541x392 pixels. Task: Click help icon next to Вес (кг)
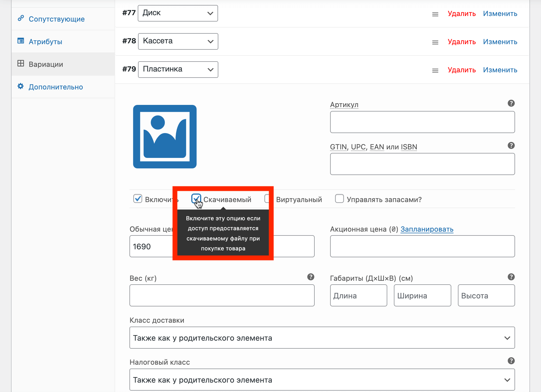pyautogui.click(x=311, y=277)
